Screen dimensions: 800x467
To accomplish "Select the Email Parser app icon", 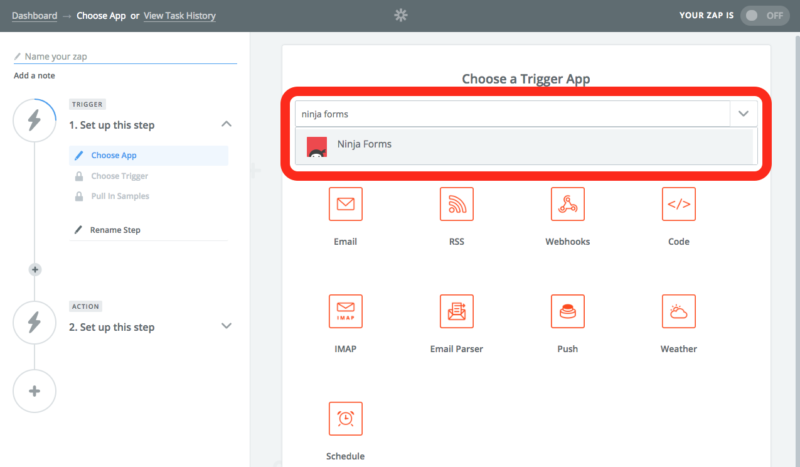I will pos(456,311).
